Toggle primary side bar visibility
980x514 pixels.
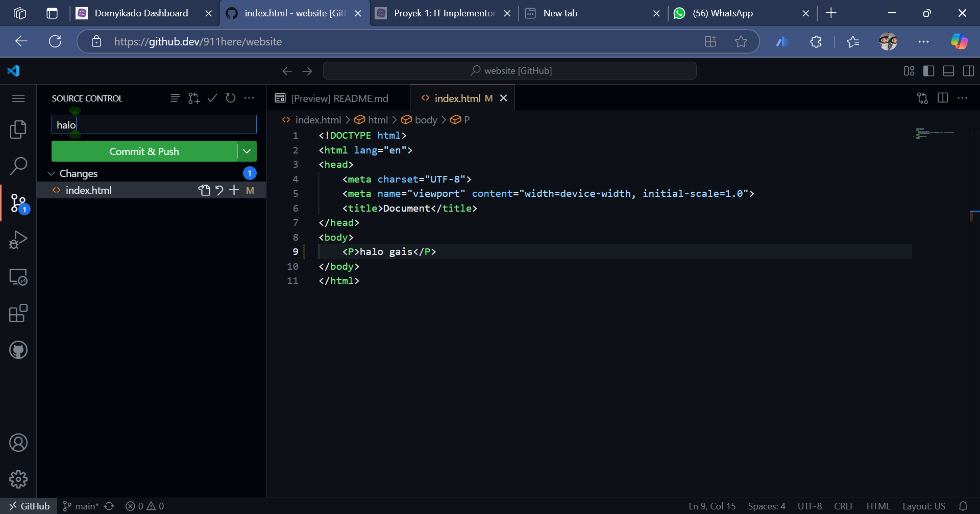(929, 71)
